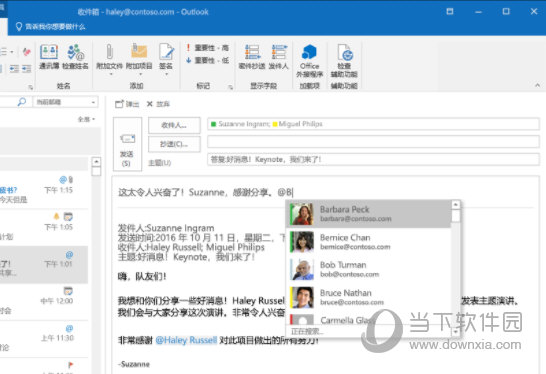The height and width of the screenshot is (374, 546).
Task: Open Signature (签名) dropdown arrow
Action: pyautogui.click(x=166, y=74)
